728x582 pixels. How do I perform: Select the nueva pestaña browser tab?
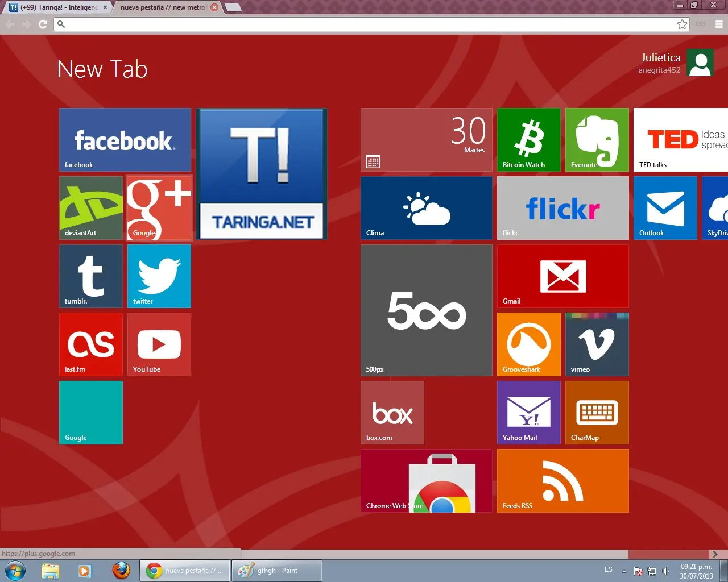click(x=165, y=7)
